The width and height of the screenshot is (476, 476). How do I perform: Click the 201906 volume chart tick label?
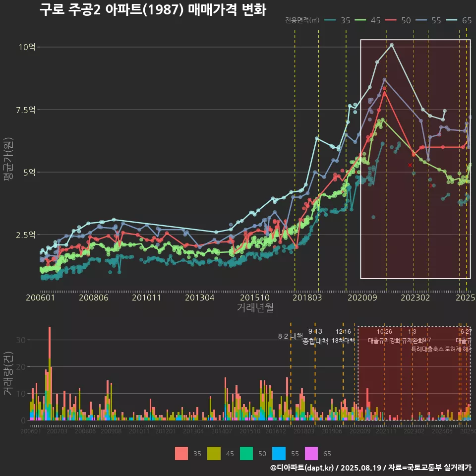coord(332,431)
